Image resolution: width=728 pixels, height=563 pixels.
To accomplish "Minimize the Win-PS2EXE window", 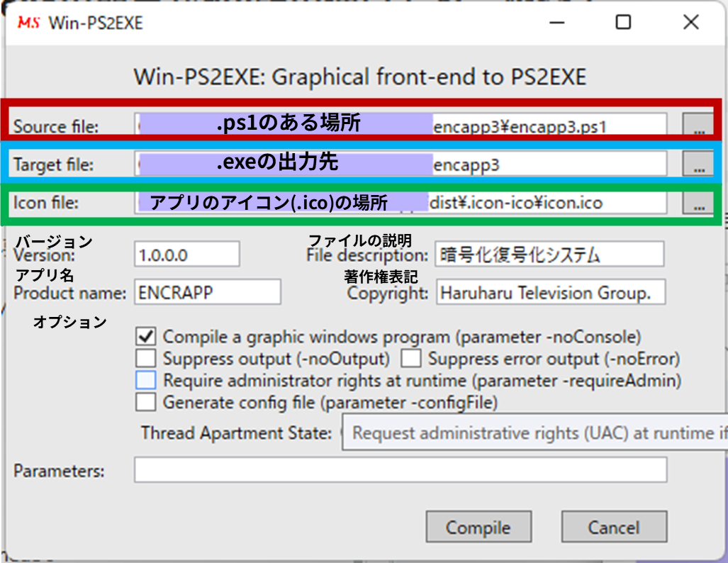I will click(556, 22).
